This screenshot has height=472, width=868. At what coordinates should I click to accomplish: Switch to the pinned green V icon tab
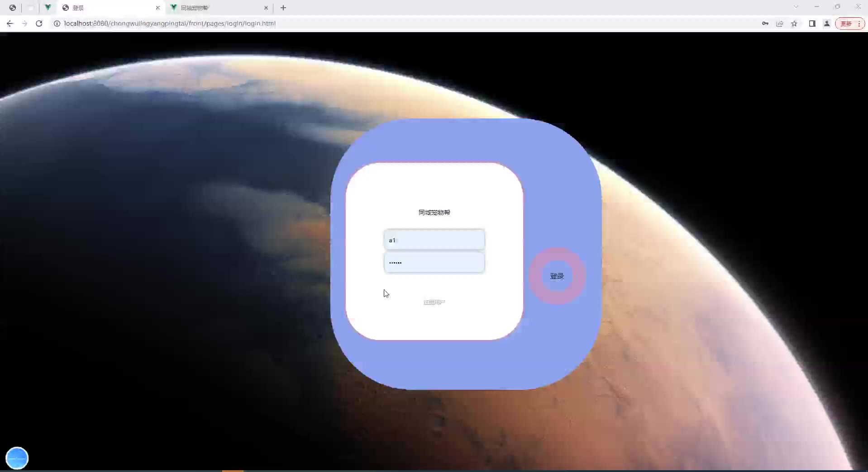48,8
